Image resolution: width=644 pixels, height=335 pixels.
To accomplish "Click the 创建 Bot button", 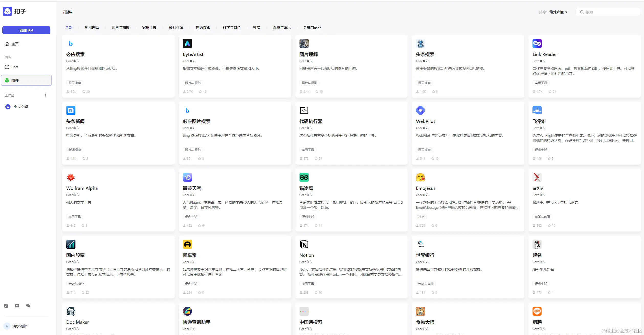I will point(26,30).
